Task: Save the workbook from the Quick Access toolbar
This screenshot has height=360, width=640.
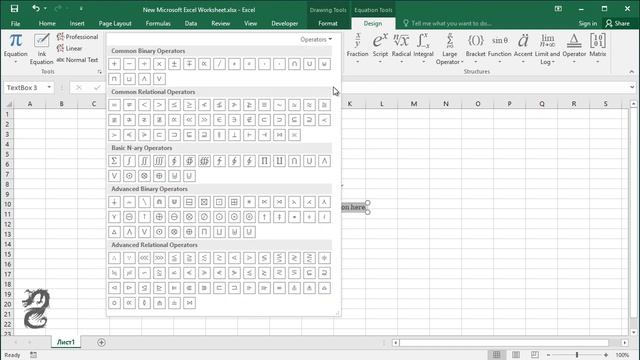Action: tap(14, 9)
